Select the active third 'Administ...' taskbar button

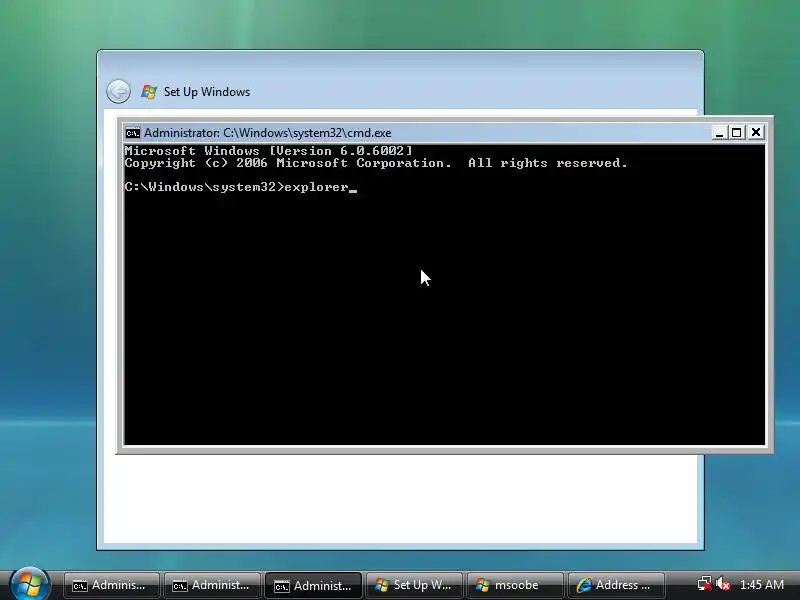313,585
